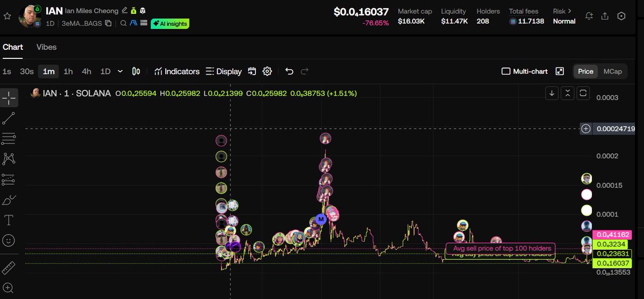644x299 pixels.
Task: Select the 1D timeframe in chart toolbar
Action: [106, 71]
